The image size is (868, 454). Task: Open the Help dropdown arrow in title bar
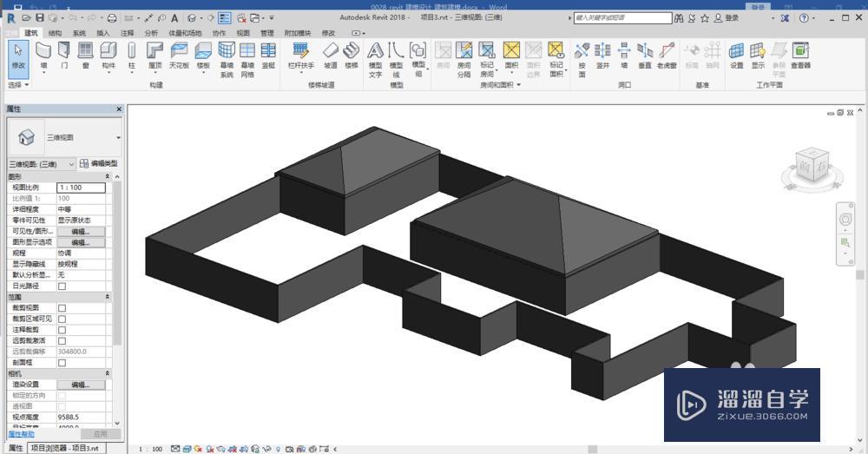point(815,18)
